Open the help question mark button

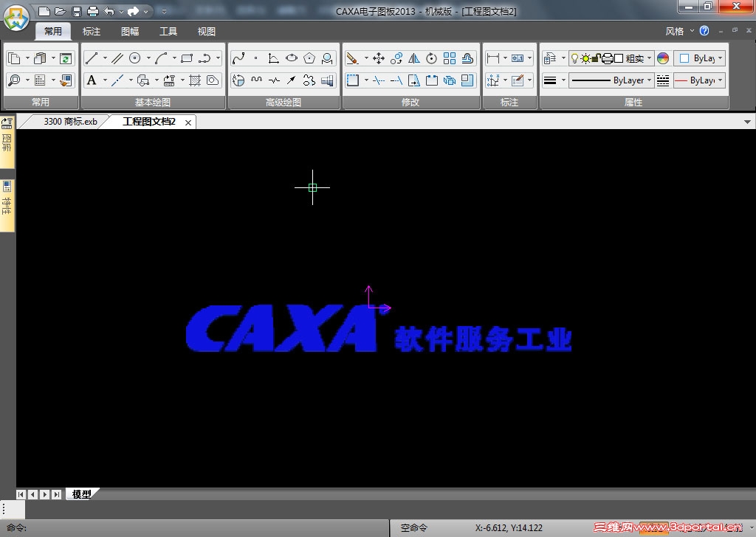tap(704, 31)
